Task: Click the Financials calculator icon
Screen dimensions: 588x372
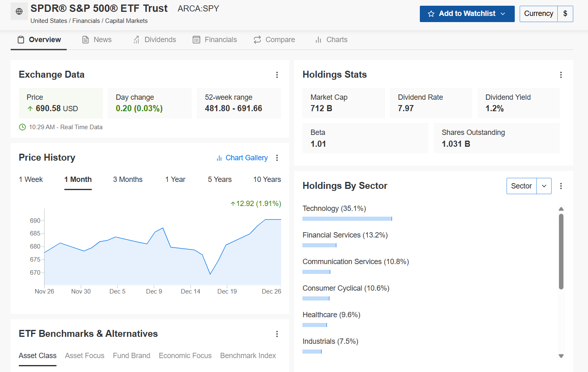Action: (196, 40)
